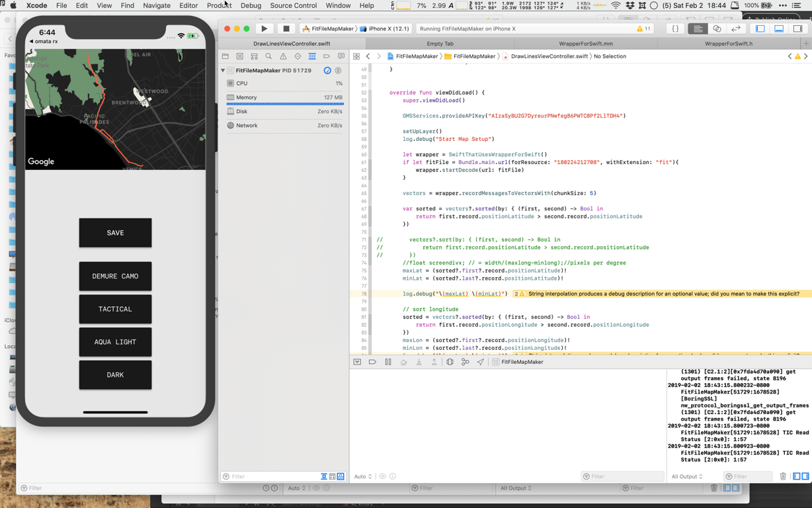Toggle the right Inspectors panel visibility
812x508 pixels.
tap(798, 29)
